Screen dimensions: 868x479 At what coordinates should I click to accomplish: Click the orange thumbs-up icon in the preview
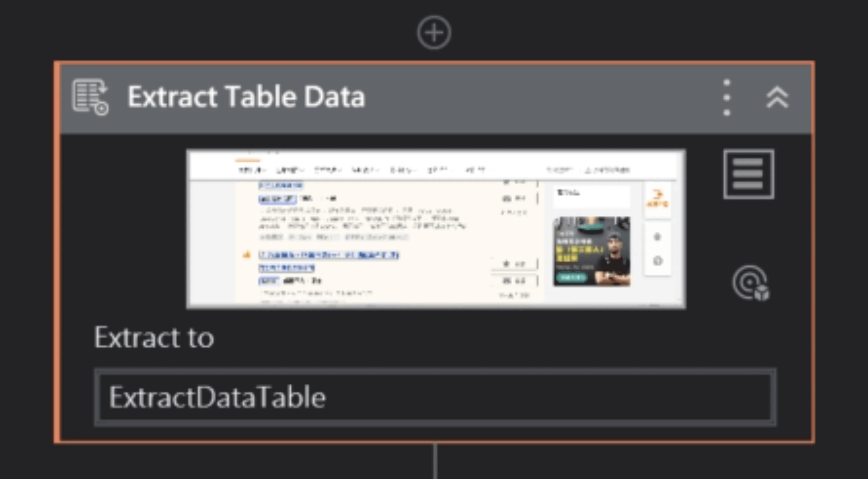[x=246, y=255]
